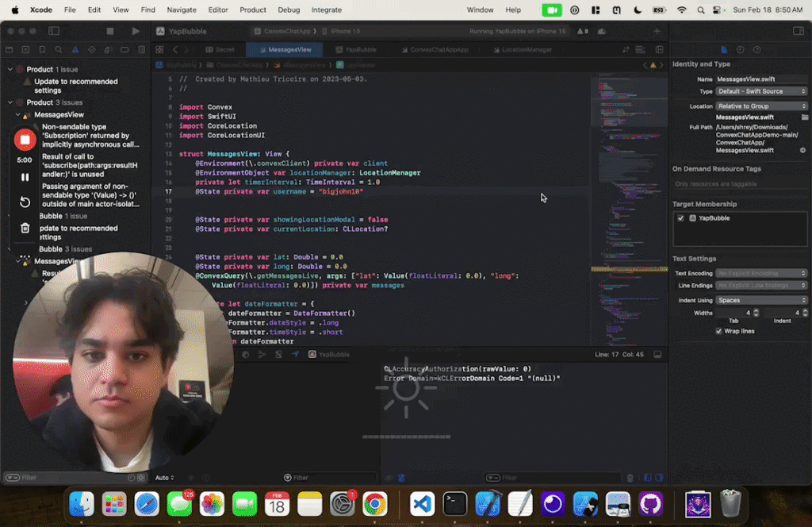
Task: Run the YapBubble app with the Run button
Action: pos(136,31)
